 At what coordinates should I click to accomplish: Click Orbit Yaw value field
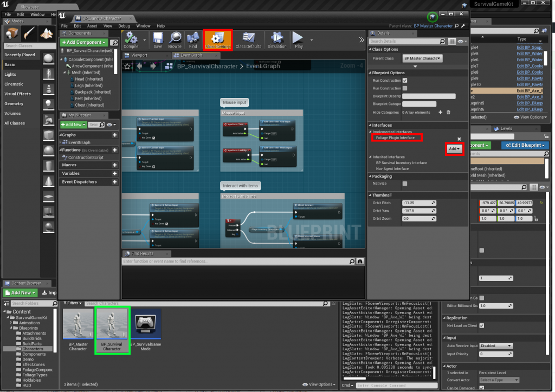tap(419, 211)
